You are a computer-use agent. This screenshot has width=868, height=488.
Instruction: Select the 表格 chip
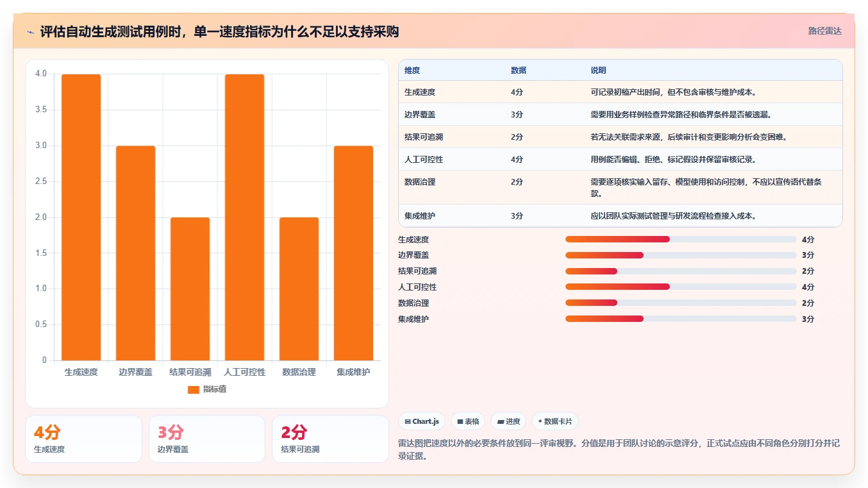pyautogui.click(x=468, y=421)
